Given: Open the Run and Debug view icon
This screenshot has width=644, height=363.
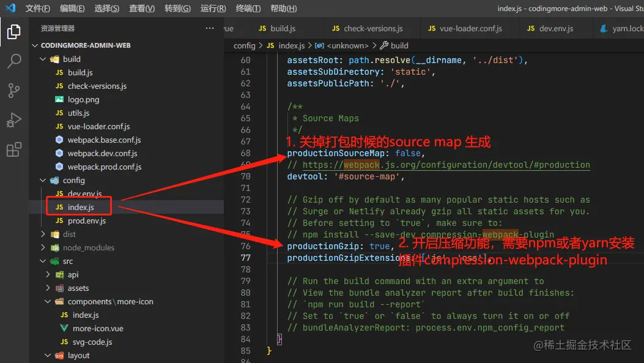Looking at the screenshot, I should (x=13, y=120).
